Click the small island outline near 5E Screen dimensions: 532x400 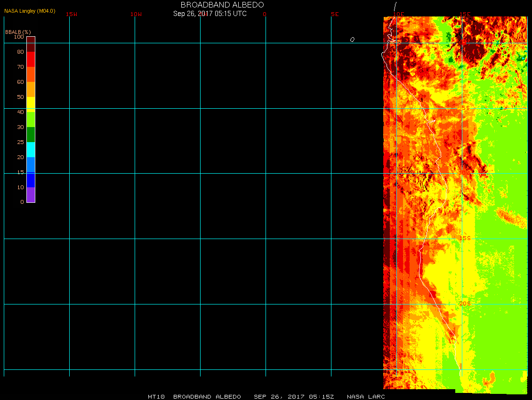(x=352, y=40)
